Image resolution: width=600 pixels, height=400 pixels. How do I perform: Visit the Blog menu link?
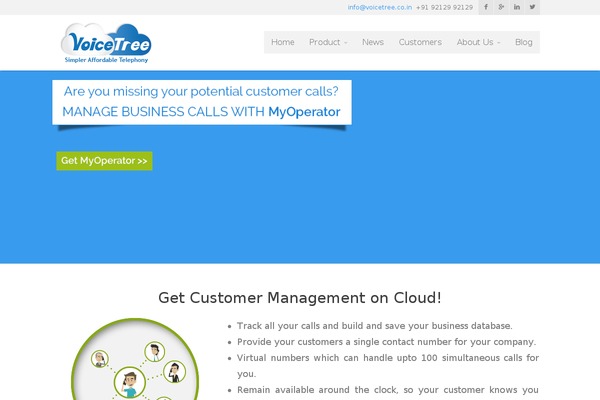523,42
